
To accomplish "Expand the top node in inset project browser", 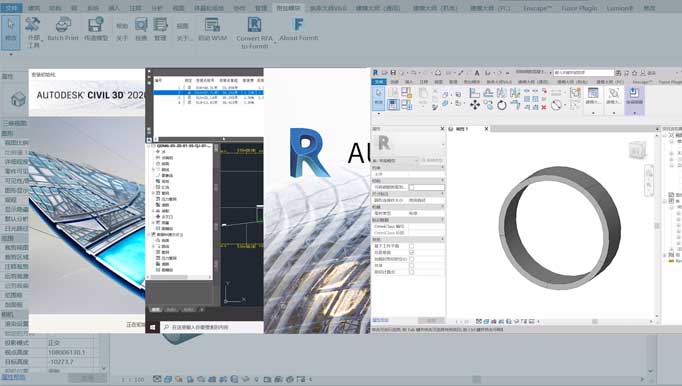I will click(665, 135).
